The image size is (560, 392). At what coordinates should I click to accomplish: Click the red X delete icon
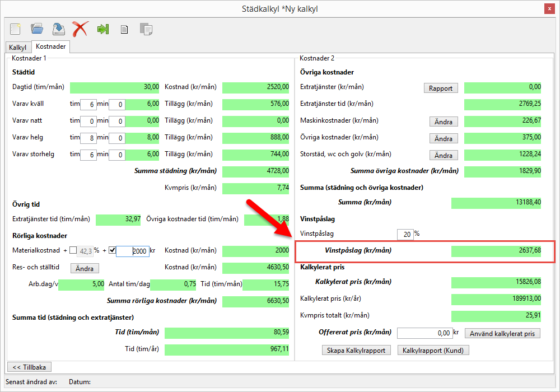pyautogui.click(x=80, y=29)
